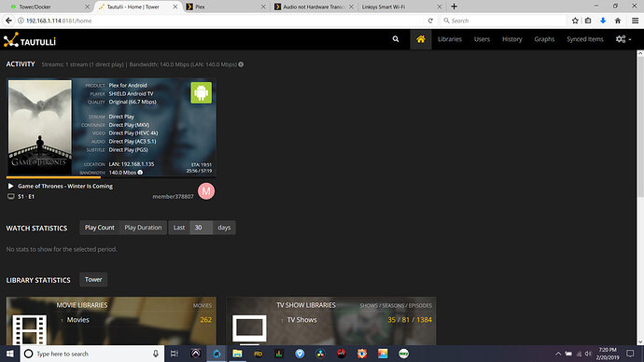Show hidden system tray icons chevron

pos(558,354)
